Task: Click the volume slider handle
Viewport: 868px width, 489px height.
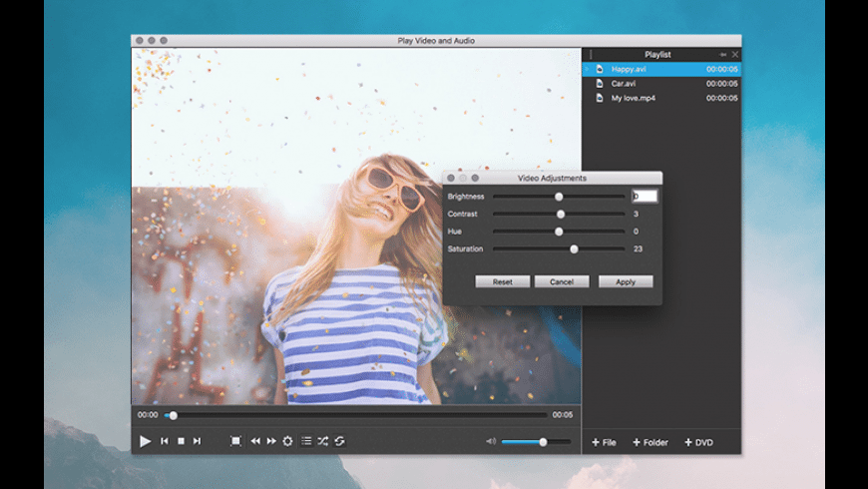Action: pos(543,441)
